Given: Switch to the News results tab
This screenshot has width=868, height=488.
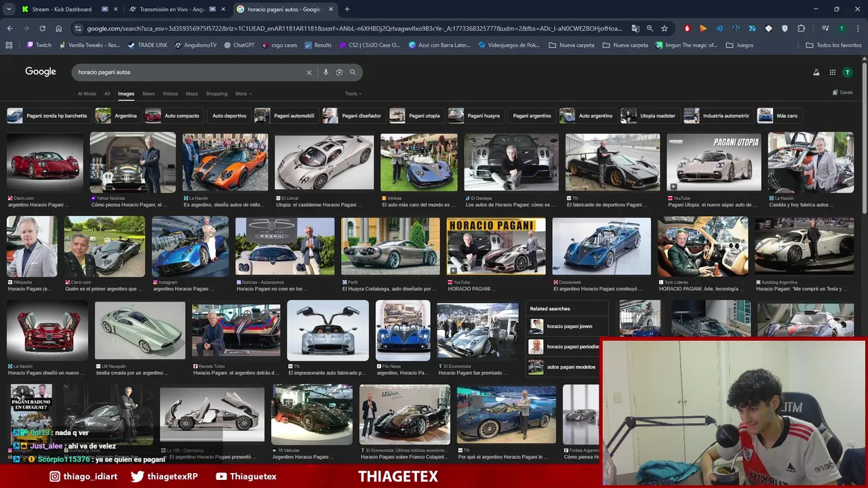Looking at the screenshot, I should pyautogui.click(x=149, y=94).
